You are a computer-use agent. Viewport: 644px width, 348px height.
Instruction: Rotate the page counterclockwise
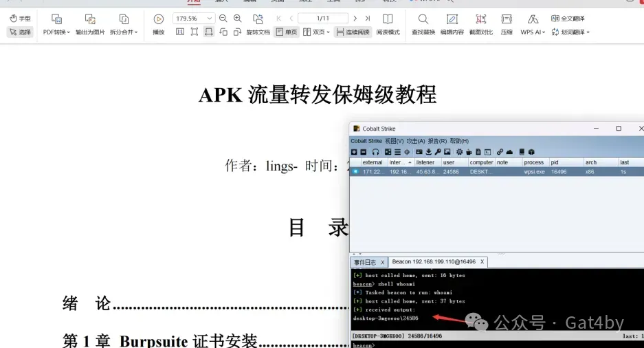223,32
